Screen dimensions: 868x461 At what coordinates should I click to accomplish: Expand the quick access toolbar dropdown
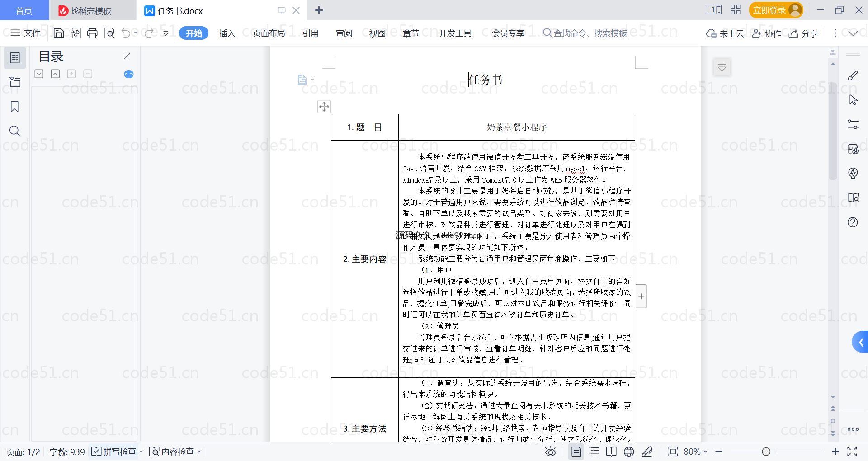[x=166, y=33]
